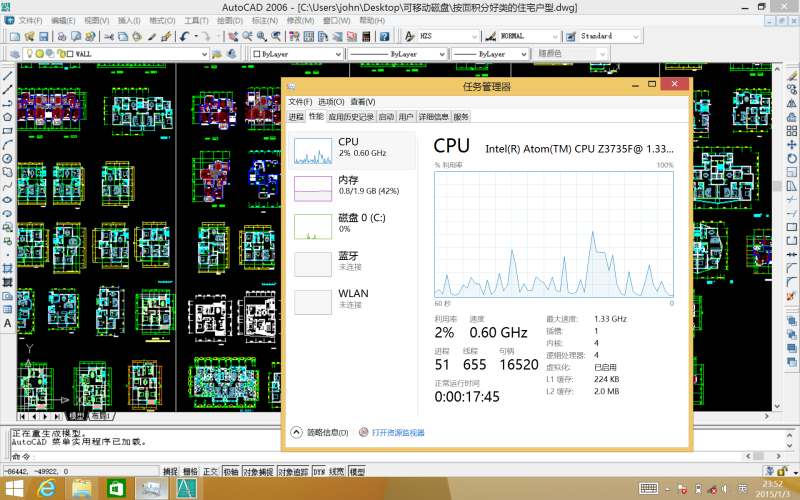The height and width of the screenshot is (500, 800).
Task: Select 内存 in Task Manager sidebar
Action: [352, 188]
